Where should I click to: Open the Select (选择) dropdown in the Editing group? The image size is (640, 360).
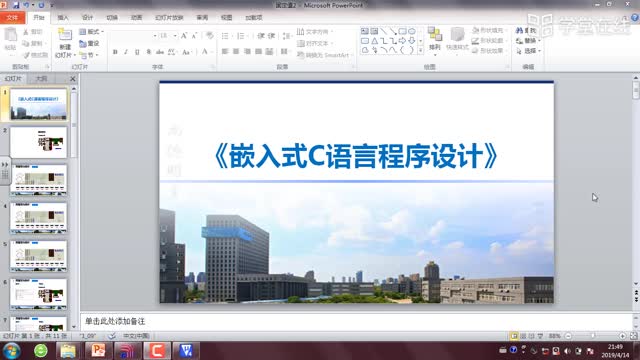click(x=528, y=51)
